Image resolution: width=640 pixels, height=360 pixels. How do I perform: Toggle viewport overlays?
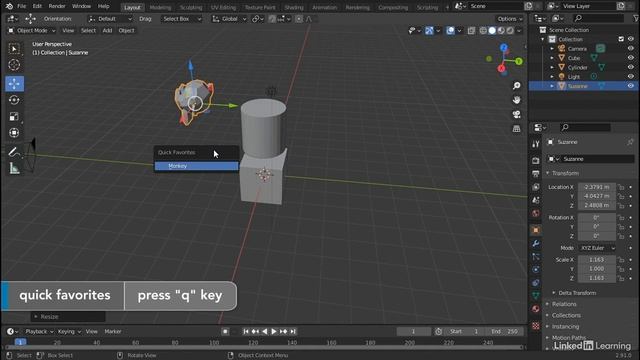point(450,31)
